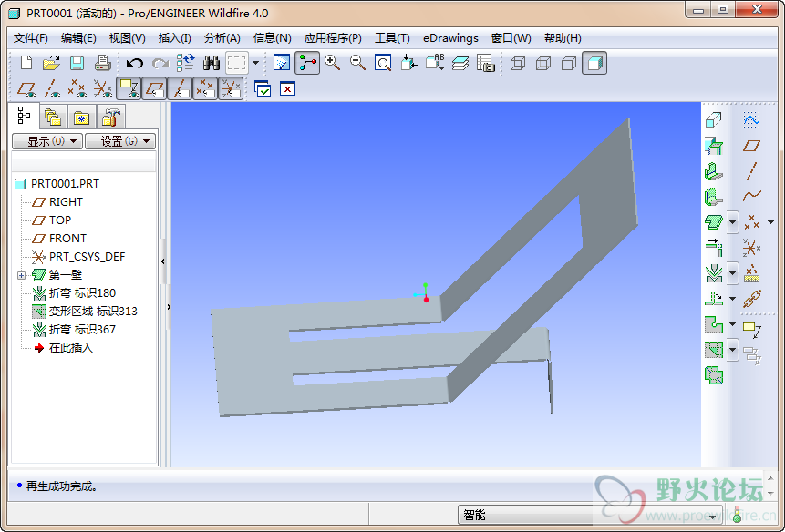Click the regenerate model icon

(x=185, y=64)
